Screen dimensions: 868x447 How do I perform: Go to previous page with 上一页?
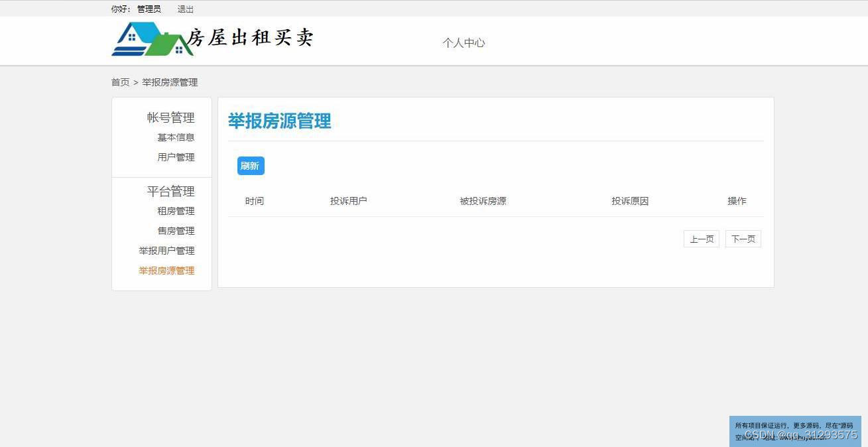pos(702,239)
